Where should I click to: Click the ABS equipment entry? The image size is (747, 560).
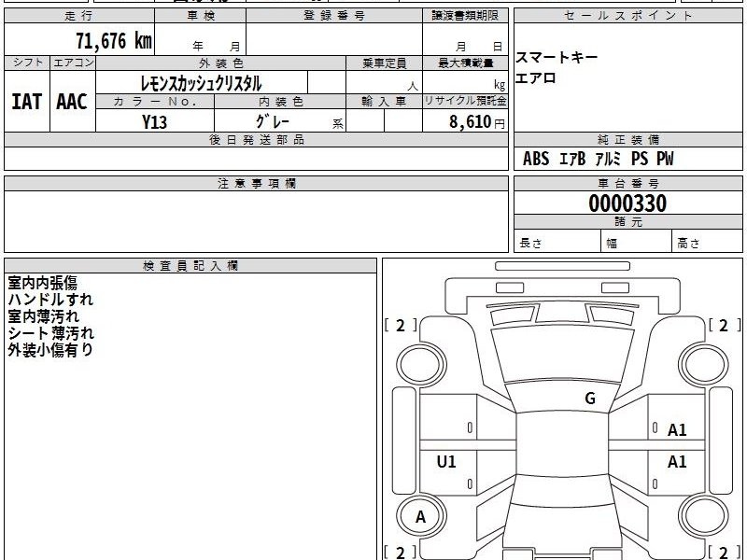(x=536, y=159)
